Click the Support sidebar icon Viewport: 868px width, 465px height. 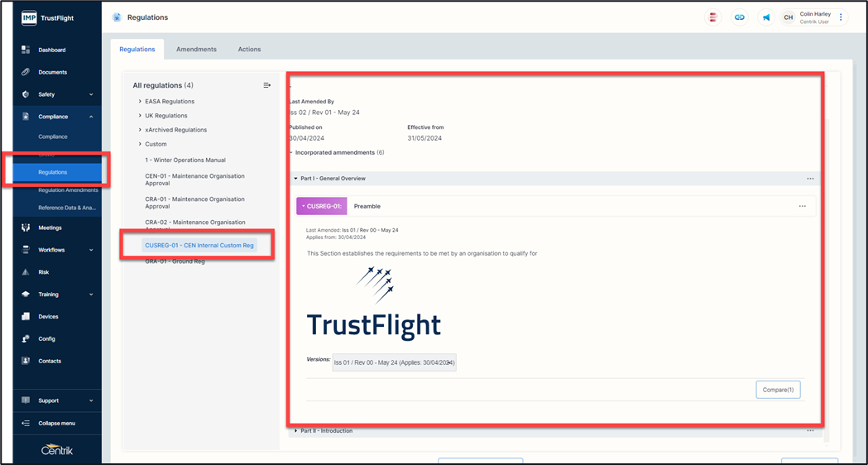[x=26, y=400]
